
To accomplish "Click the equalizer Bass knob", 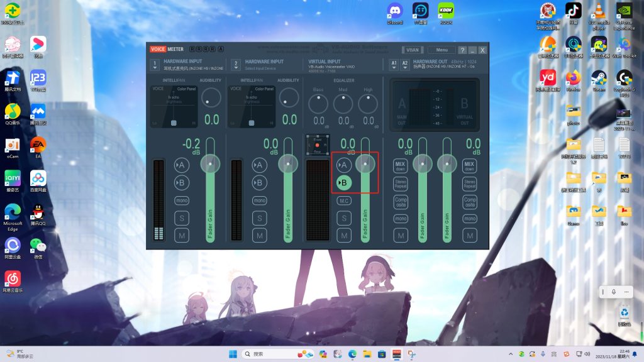I will [x=318, y=104].
